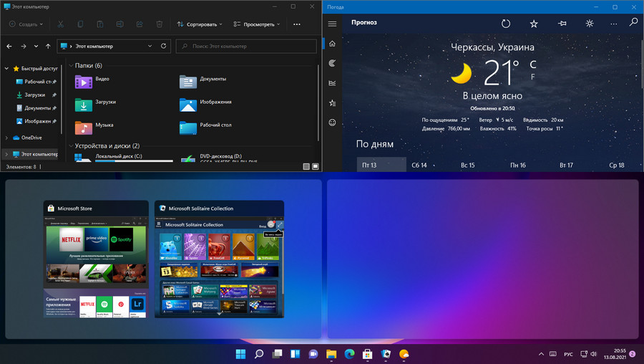Refresh the weather forecast
644x364 pixels.
506,24
